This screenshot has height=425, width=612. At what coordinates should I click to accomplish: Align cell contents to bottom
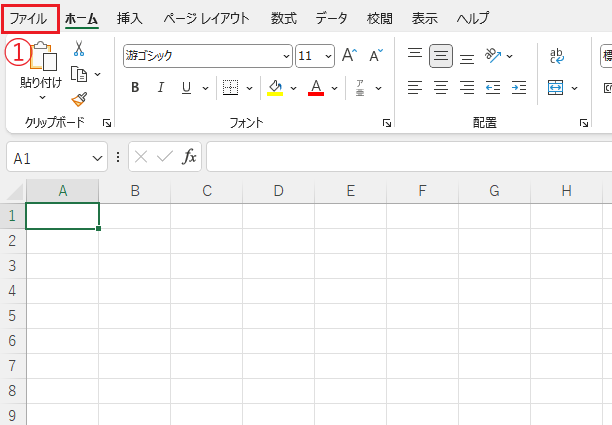tap(467, 59)
